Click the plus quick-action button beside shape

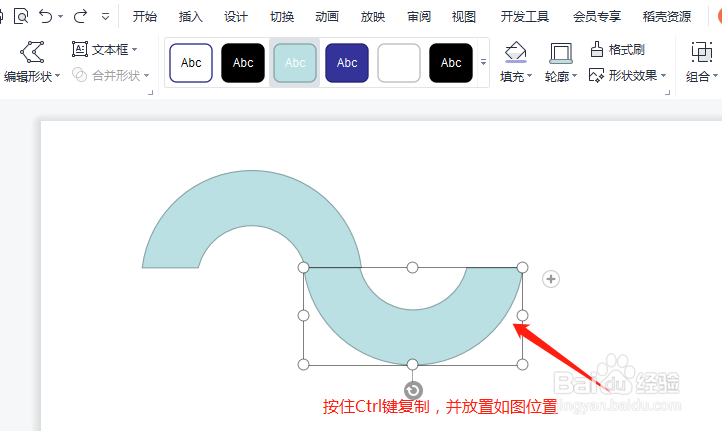pyautogui.click(x=551, y=279)
